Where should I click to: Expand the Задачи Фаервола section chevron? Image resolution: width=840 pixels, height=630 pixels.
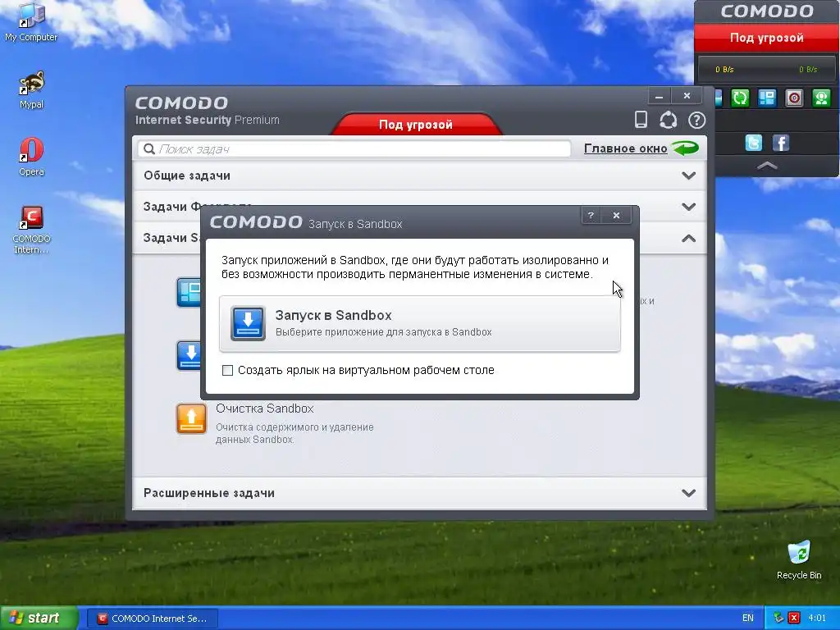[x=688, y=206]
